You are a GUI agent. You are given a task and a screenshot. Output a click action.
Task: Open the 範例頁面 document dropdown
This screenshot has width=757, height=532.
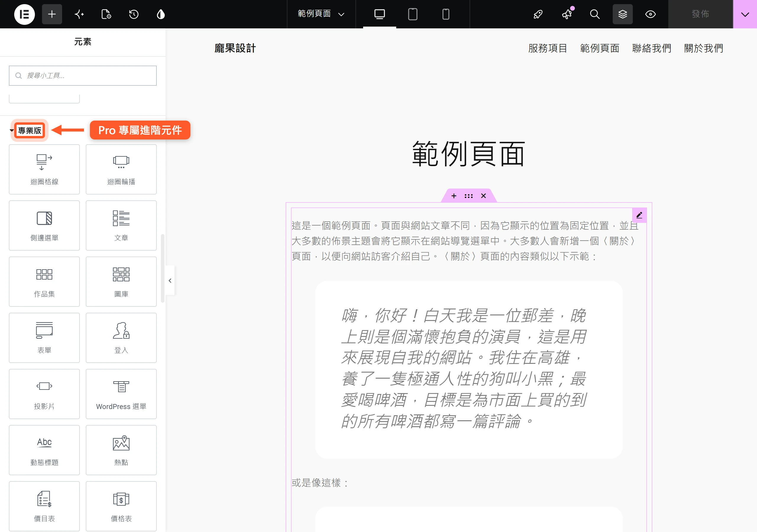pos(321,14)
